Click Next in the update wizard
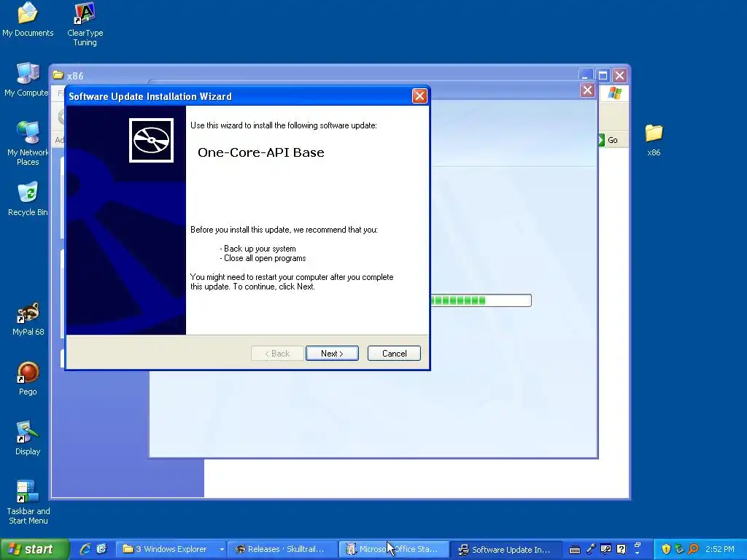 coord(332,354)
